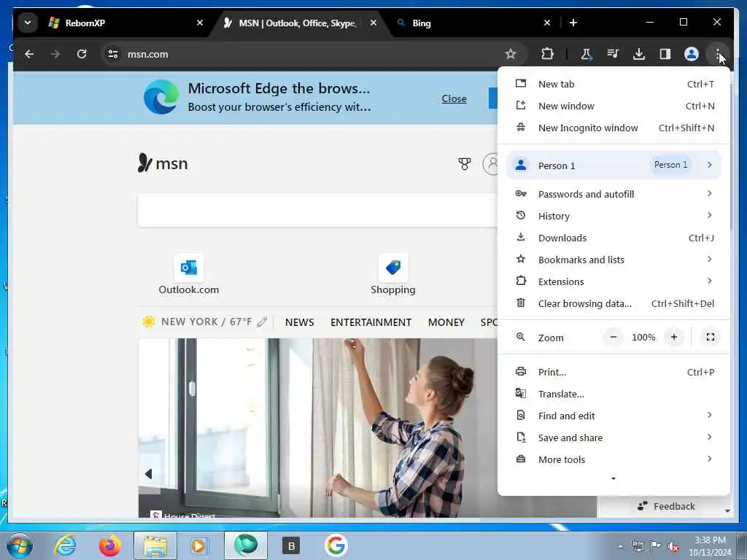Viewport: 747px width, 560px height.
Task: Expand the Person 1 profile submenu
Action: click(614, 166)
